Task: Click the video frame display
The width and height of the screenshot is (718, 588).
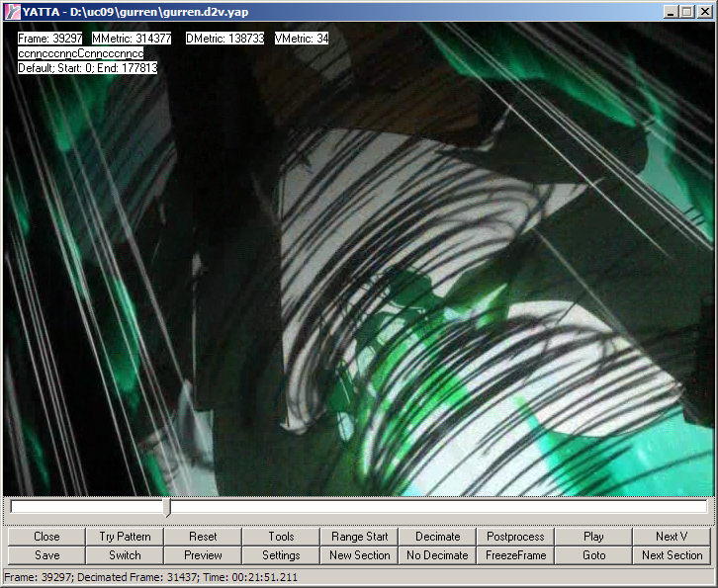Action: coord(359,259)
